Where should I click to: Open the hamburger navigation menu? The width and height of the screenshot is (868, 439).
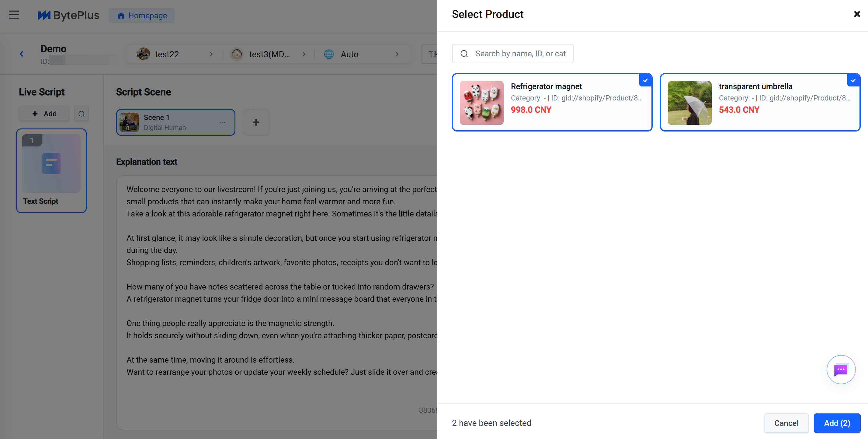tap(14, 15)
